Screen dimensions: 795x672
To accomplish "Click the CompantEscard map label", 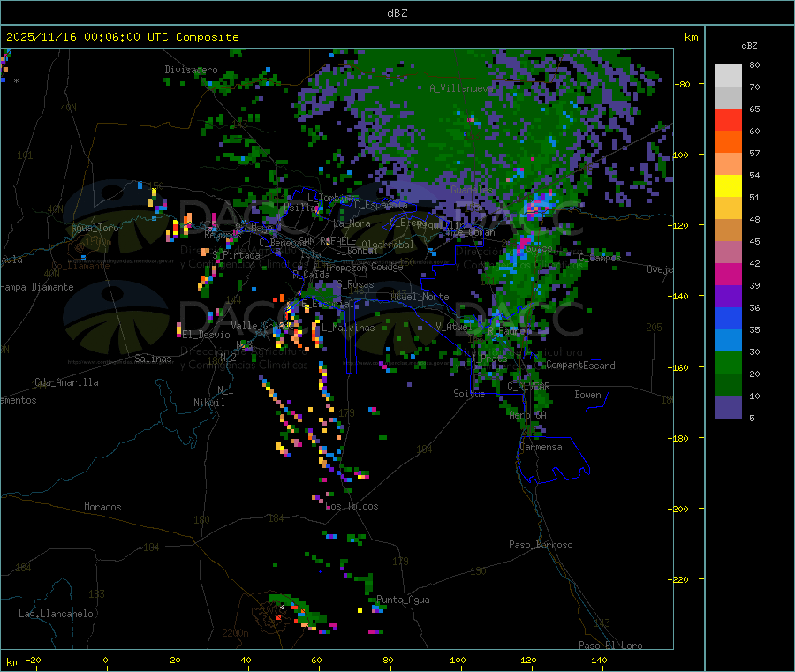I will pos(580,366).
